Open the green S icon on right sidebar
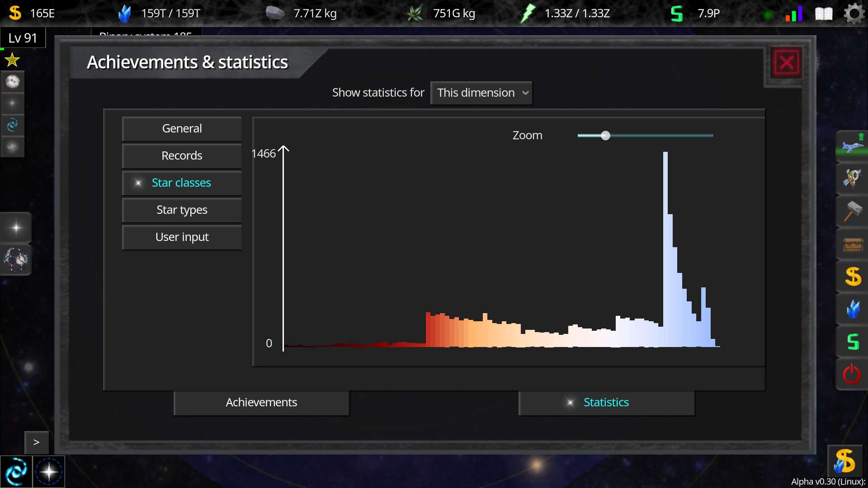This screenshot has height=488, width=868. click(852, 342)
